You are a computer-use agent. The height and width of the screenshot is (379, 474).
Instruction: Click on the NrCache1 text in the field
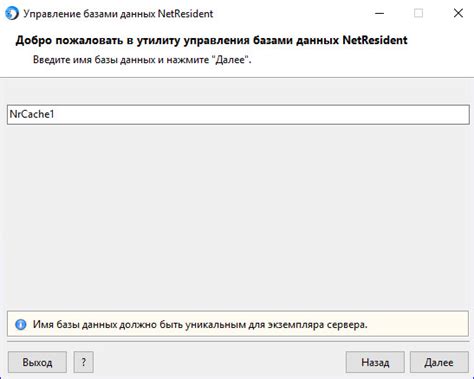tap(32, 114)
